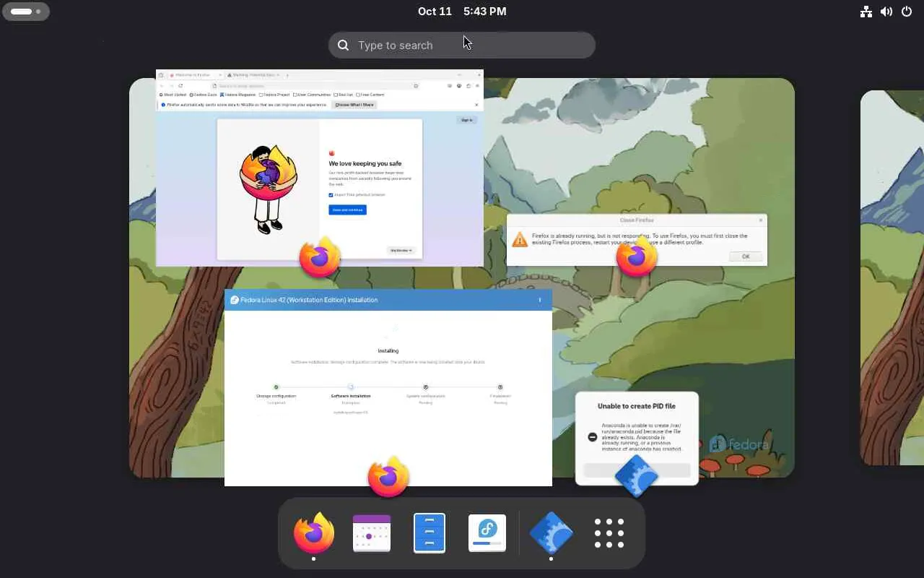Click the Finalization step icon

click(x=500, y=387)
